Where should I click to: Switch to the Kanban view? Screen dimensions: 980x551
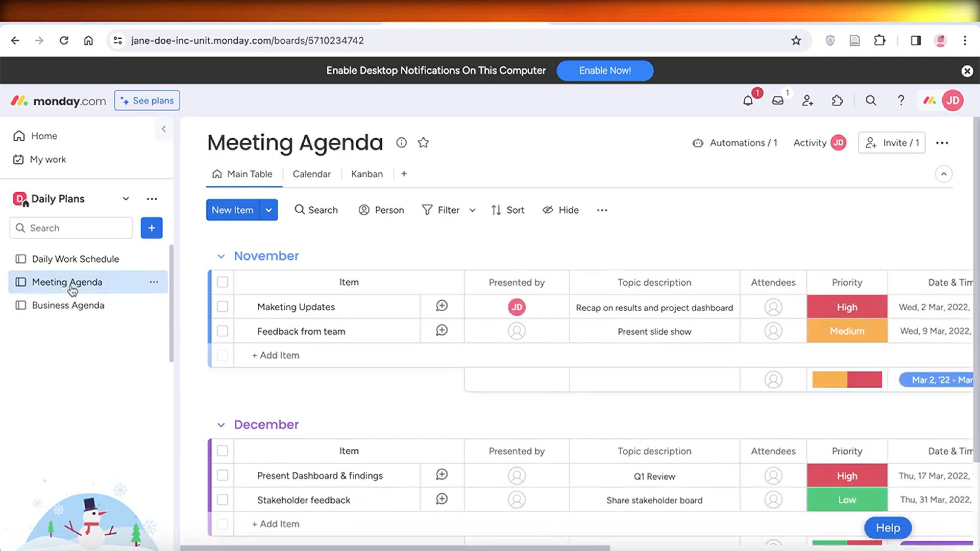[x=366, y=174]
